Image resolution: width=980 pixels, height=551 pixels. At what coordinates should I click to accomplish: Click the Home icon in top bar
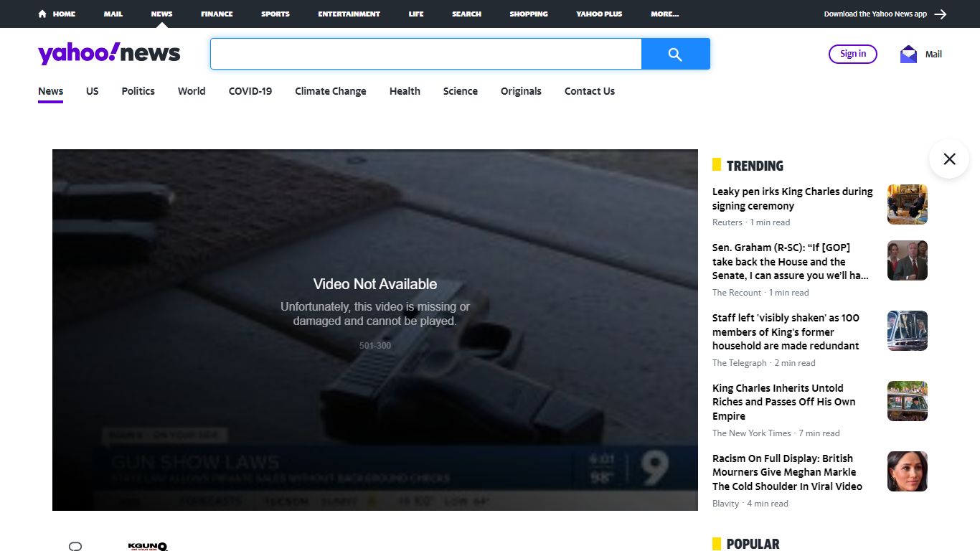[x=42, y=14]
